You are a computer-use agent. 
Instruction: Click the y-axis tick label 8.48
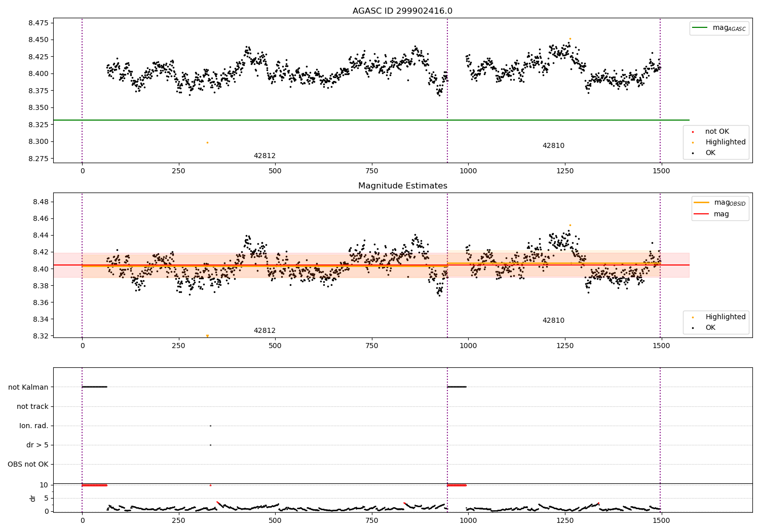[40, 202]
